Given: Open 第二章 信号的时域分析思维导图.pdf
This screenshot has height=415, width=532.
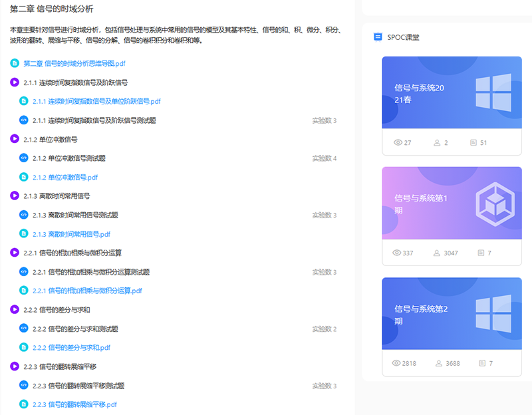Looking at the screenshot, I should [74, 64].
